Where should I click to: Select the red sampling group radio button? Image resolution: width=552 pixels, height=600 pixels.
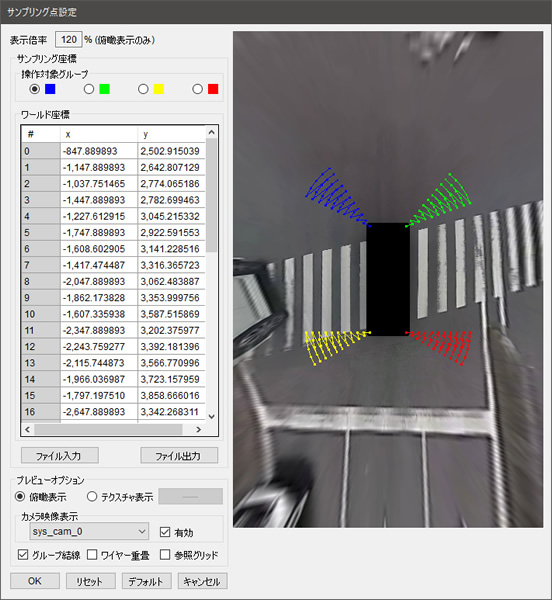click(x=197, y=89)
